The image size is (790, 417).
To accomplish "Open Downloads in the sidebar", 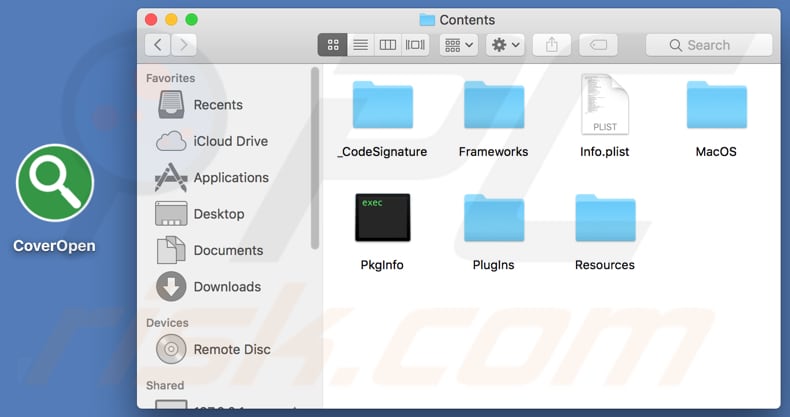I will tap(227, 287).
